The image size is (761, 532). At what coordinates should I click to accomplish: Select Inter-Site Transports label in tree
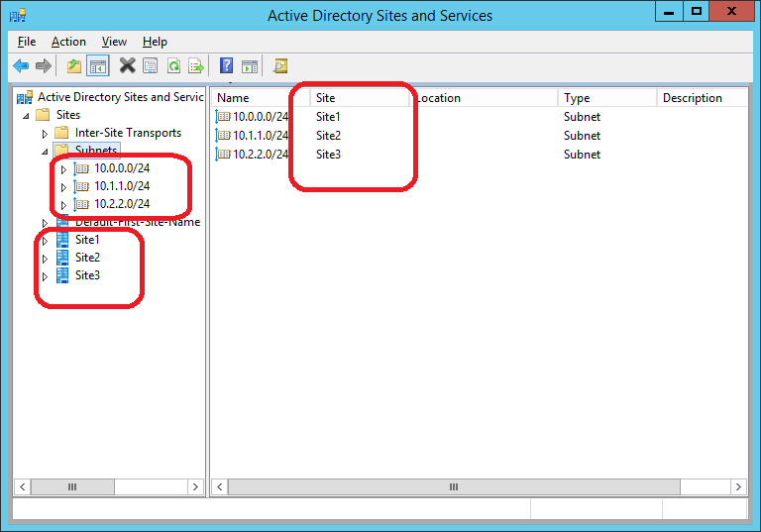tap(128, 133)
